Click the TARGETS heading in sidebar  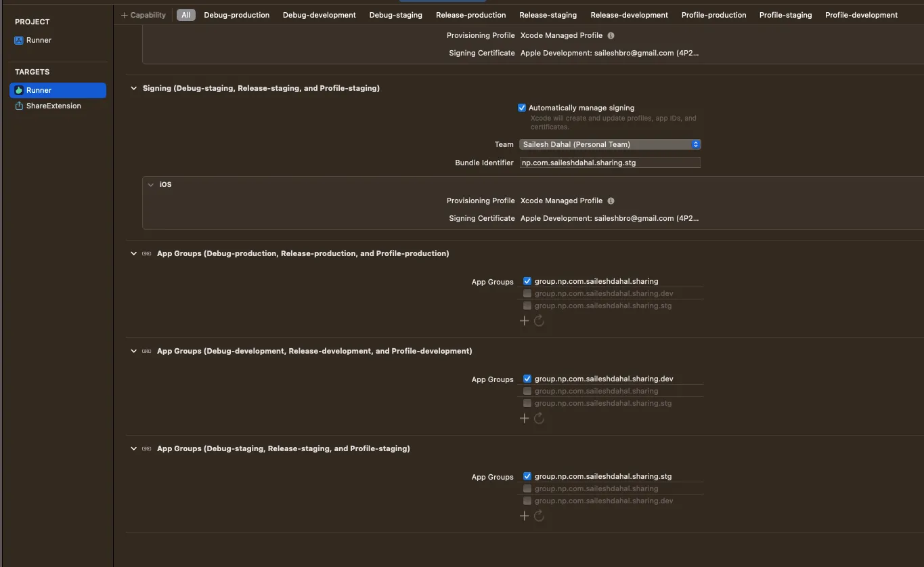click(x=32, y=72)
